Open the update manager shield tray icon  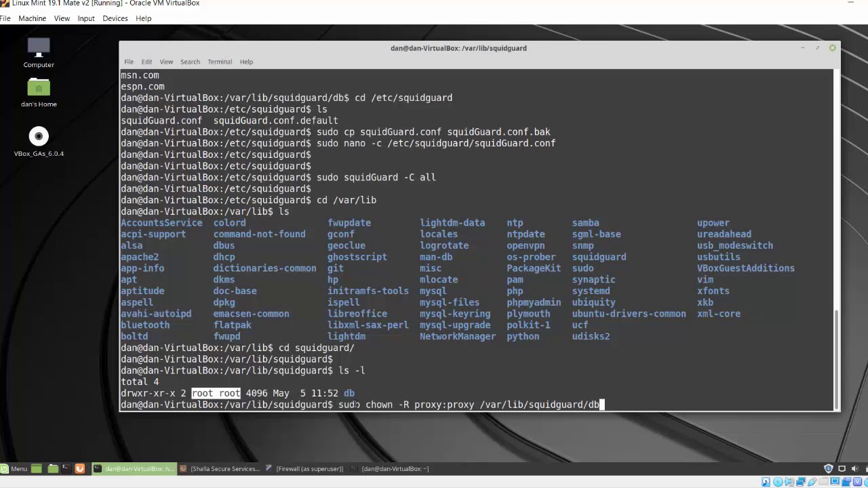tap(828, 468)
